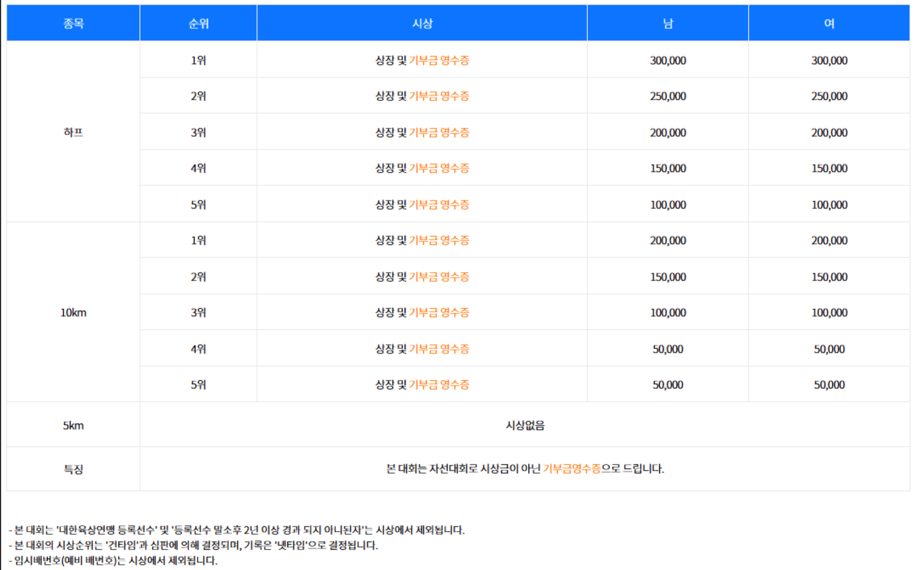The height and width of the screenshot is (570, 924).
Task: Click female 250,000 prize in 하프 2위
Action: 829,96
